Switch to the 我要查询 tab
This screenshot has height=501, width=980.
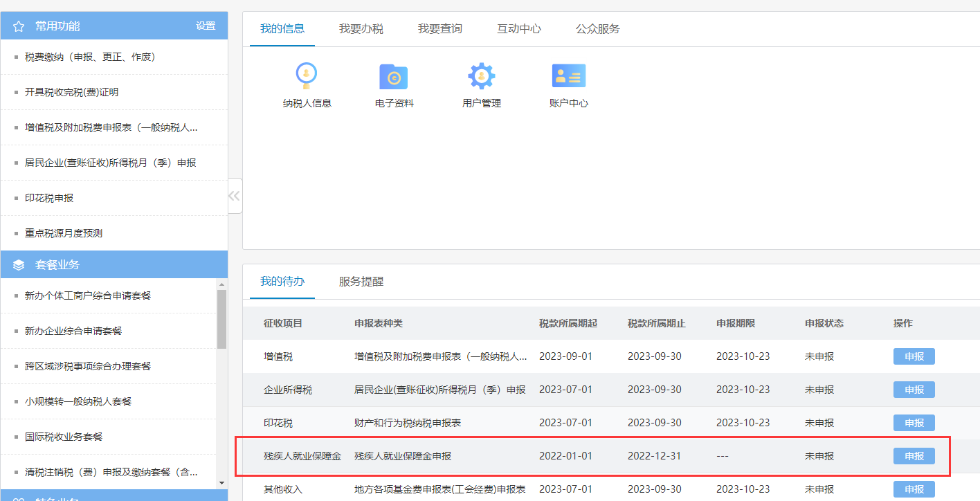439,29
